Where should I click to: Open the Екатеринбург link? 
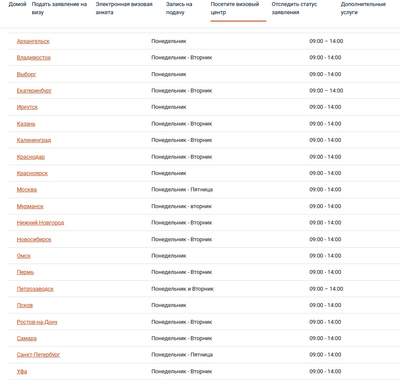[x=34, y=91]
